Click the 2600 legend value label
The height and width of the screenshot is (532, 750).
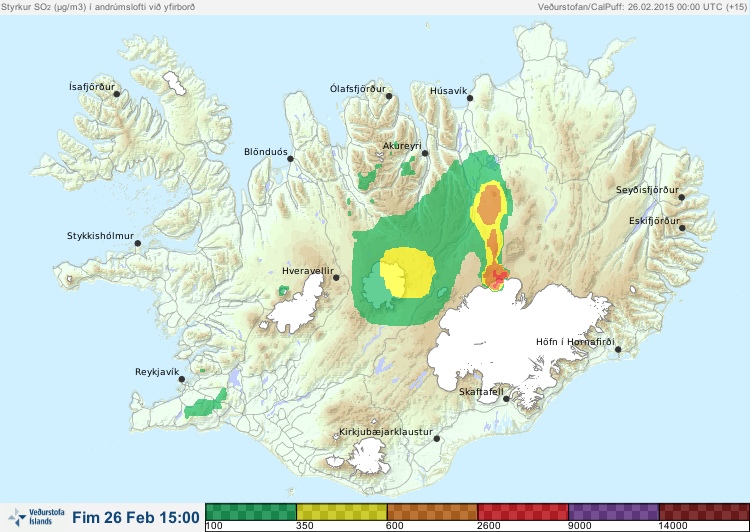click(x=489, y=526)
